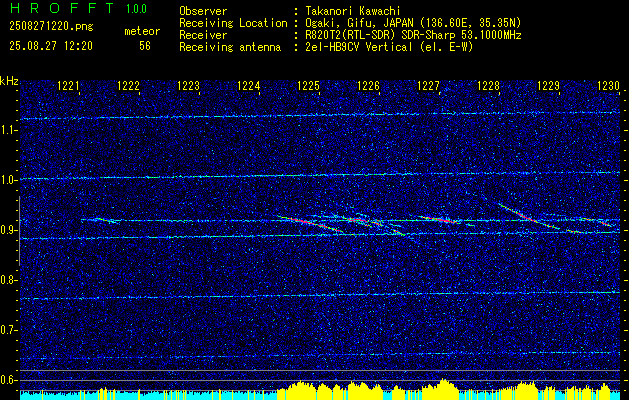Select the 1228 time marker
629x400 pixels.
click(488, 86)
